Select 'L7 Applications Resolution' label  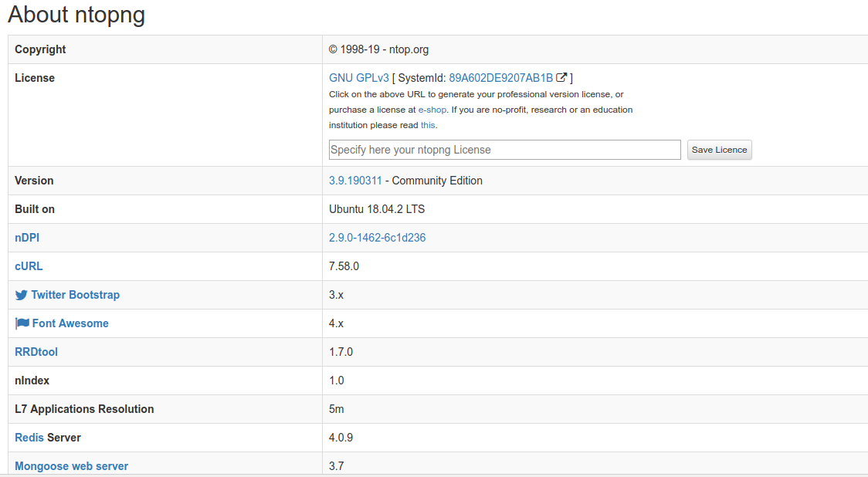point(84,409)
